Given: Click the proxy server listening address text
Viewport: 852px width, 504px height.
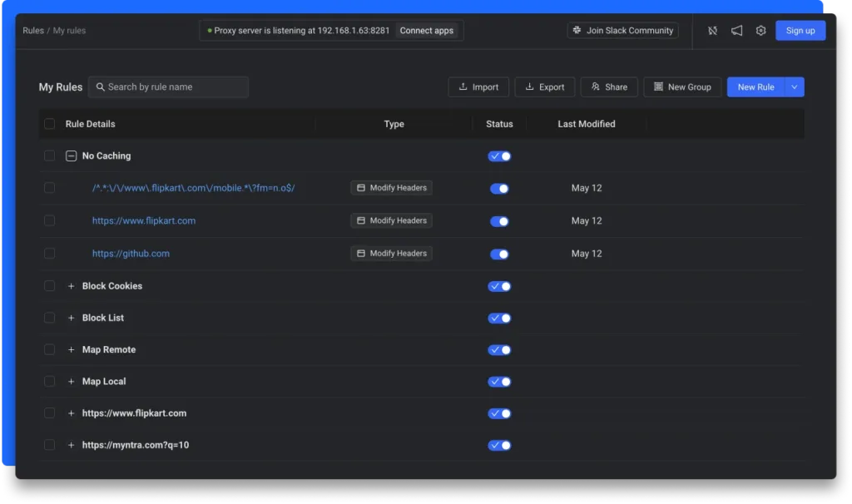Looking at the screenshot, I should pyautogui.click(x=301, y=31).
